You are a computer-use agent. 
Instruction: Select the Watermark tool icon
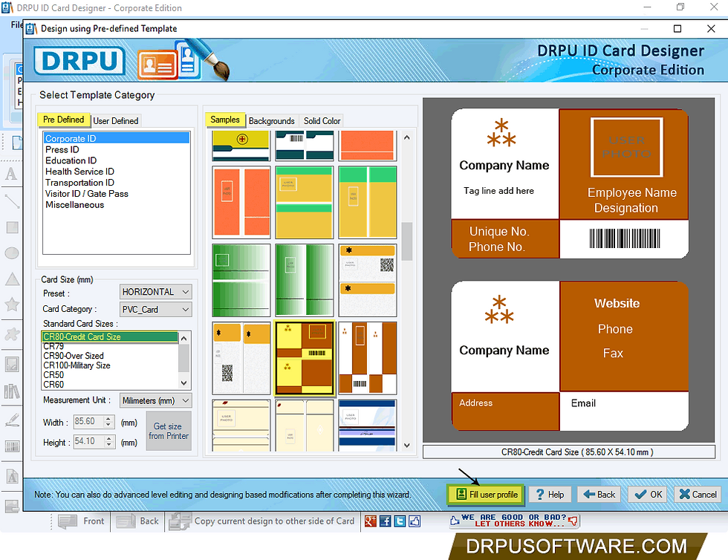[12, 476]
